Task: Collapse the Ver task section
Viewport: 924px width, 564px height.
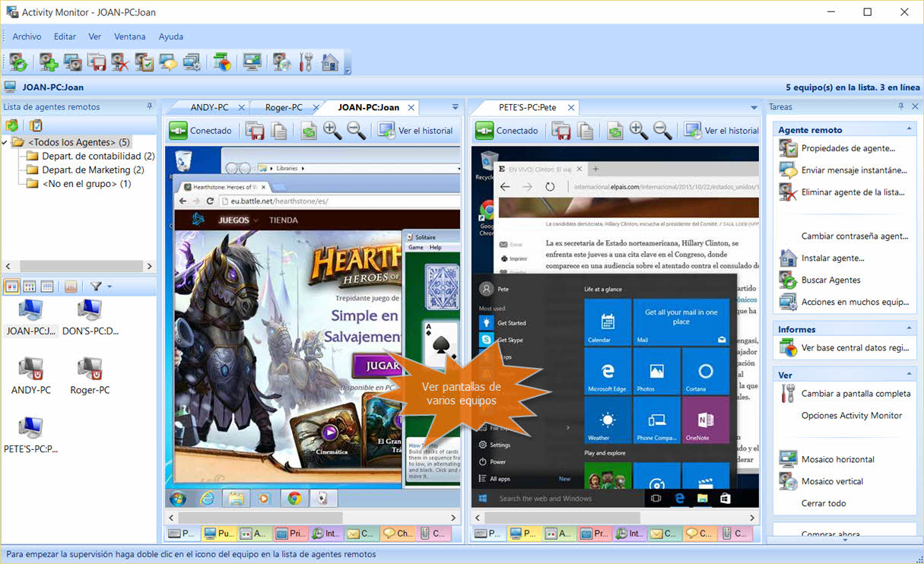Action: tap(909, 375)
